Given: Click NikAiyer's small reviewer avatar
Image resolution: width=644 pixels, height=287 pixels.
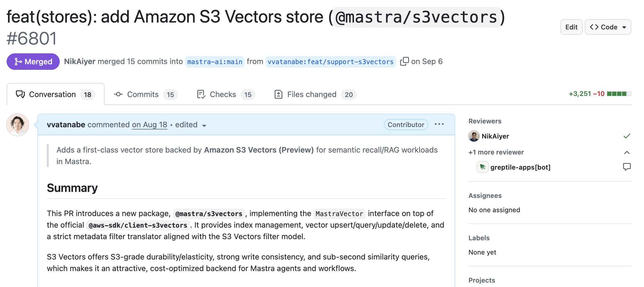Looking at the screenshot, I should [474, 136].
